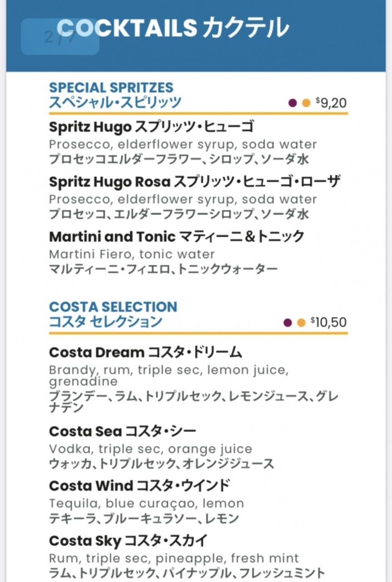Click the Tequila, blue curaçao, lemon description
This screenshot has width=392, height=582.
point(146,504)
